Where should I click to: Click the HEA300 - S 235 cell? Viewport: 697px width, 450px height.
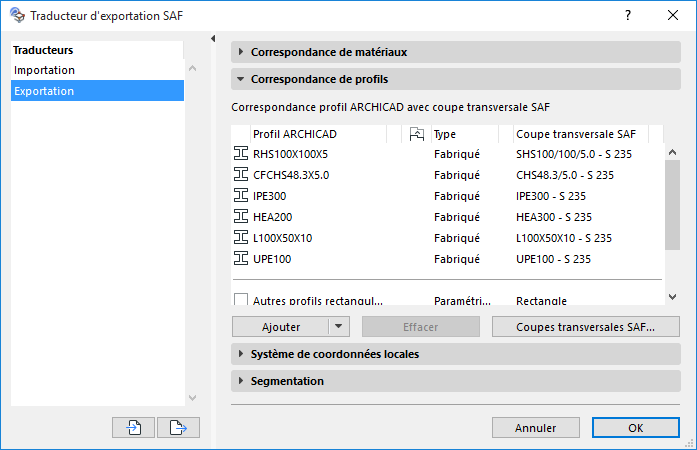pos(554,217)
